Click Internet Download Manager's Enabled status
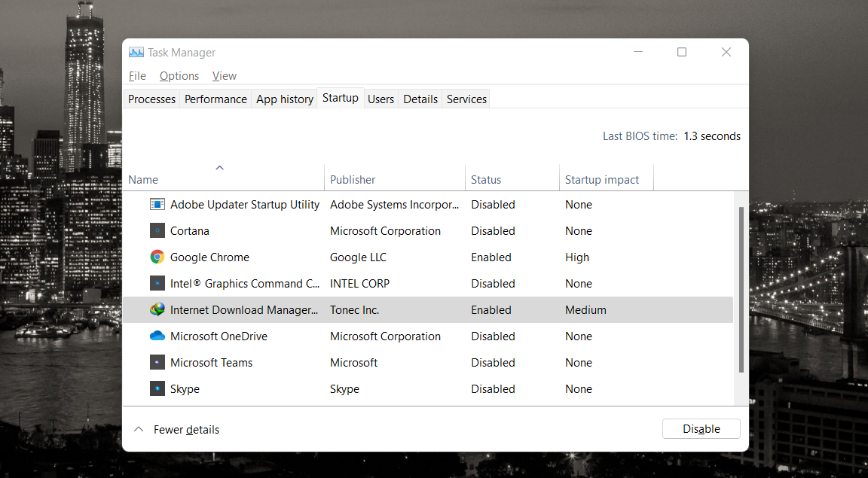 click(x=491, y=310)
